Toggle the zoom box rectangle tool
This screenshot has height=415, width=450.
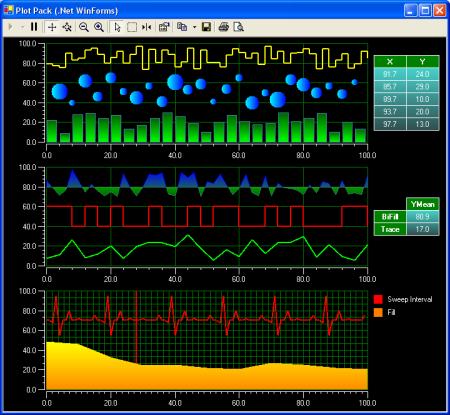pos(132,27)
